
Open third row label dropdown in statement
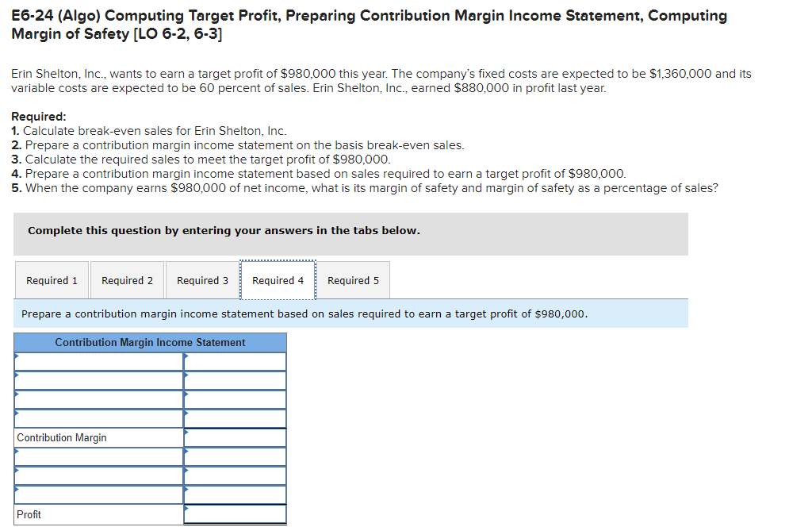(99, 399)
